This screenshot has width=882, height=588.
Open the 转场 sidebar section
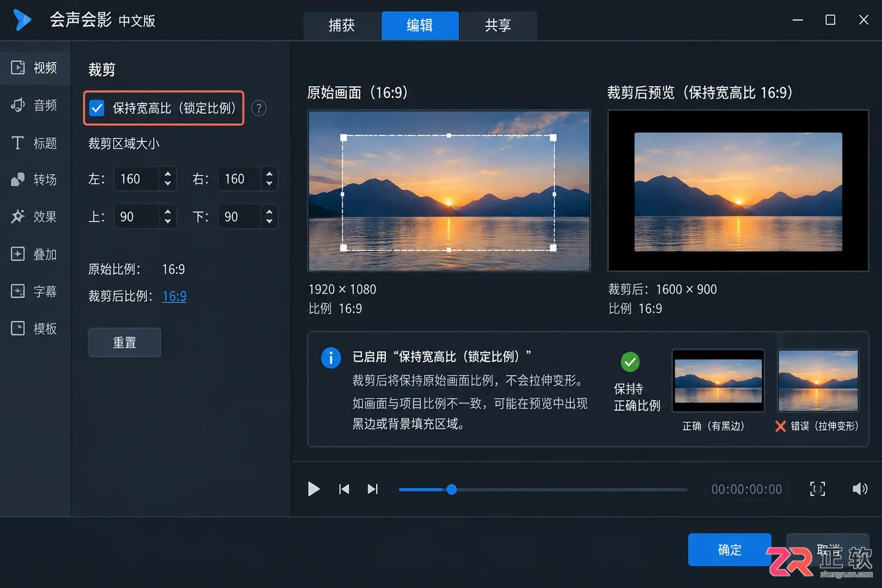[35, 179]
